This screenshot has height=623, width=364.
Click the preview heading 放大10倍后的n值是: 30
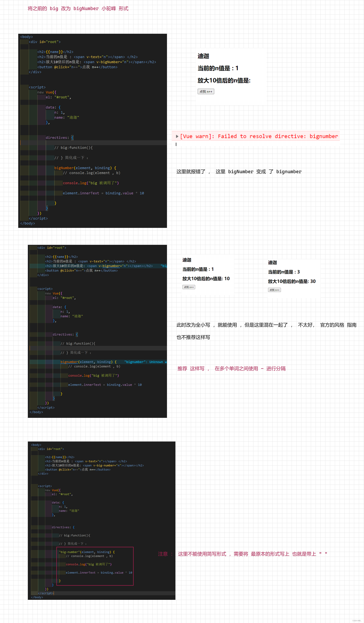pos(292,281)
